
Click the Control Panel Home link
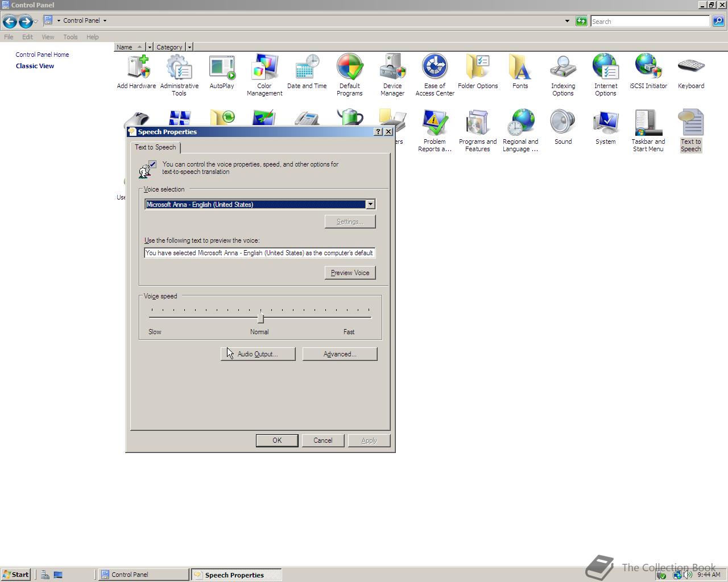pos(42,55)
